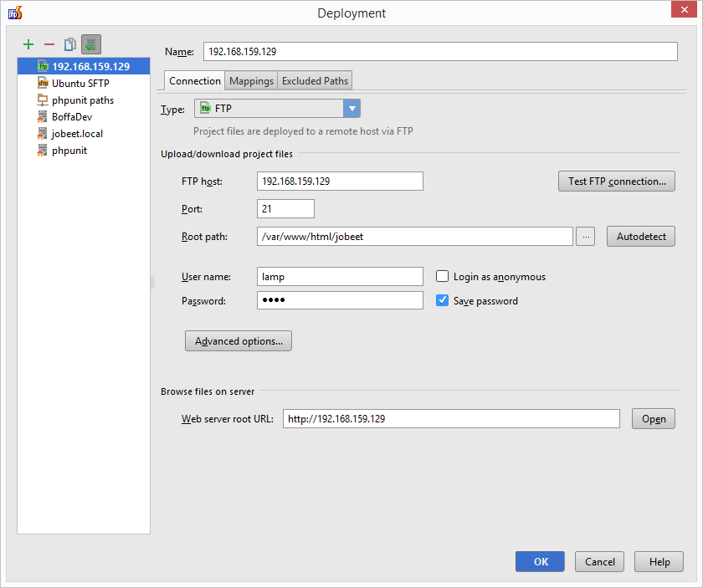Image resolution: width=703 pixels, height=588 pixels.
Task: Click the PhpStorm app icon in title bar
Action: pyautogui.click(x=15, y=13)
